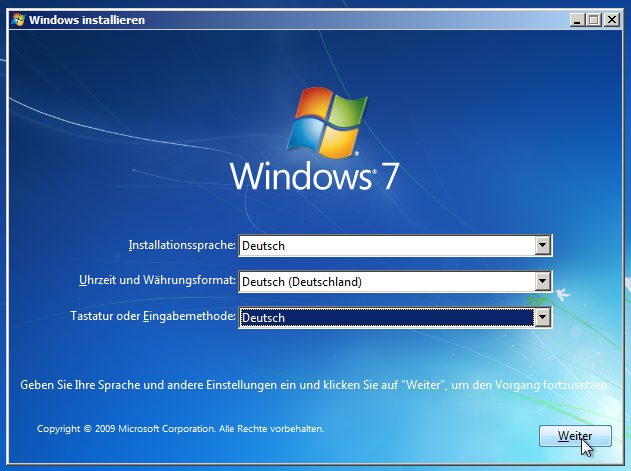Click the Copyright 2009 Microsoft Corporation text
Image resolution: width=631 pixels, height=471 pixels.
coord(181,429)
